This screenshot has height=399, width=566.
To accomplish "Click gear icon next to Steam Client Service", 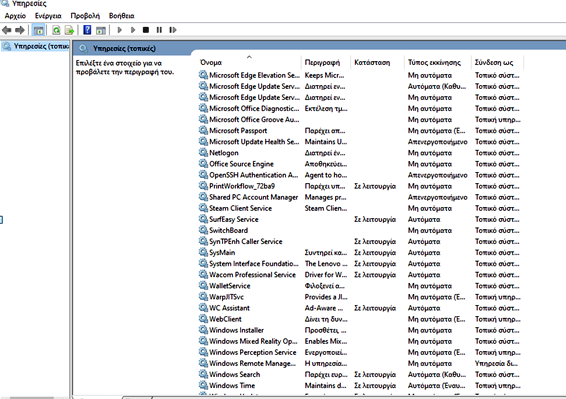I will click(x=203, y=208).
